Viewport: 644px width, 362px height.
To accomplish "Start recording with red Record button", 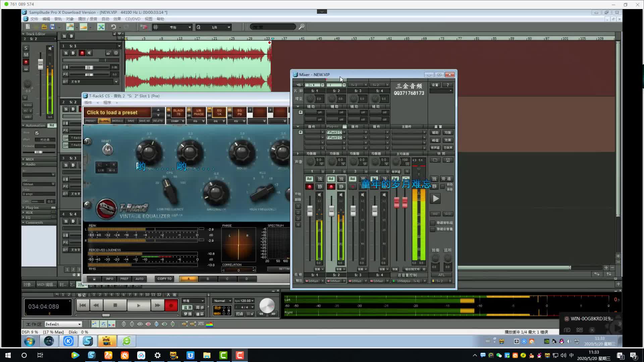I will [171, 305].
